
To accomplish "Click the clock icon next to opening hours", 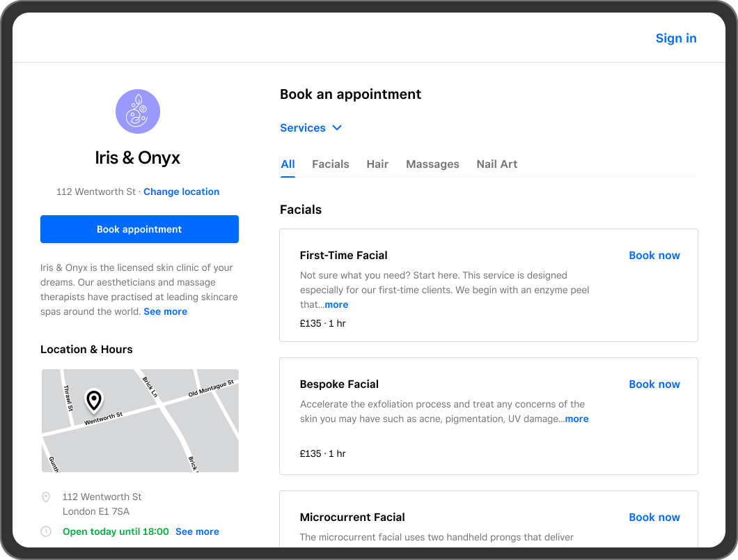I will [x=46, y=531].
